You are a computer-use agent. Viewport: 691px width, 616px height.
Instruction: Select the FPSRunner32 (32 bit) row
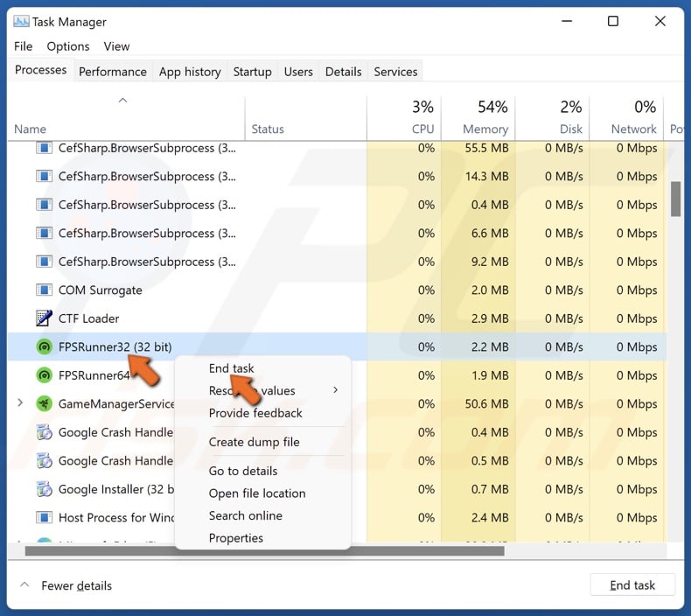(337, 347)
